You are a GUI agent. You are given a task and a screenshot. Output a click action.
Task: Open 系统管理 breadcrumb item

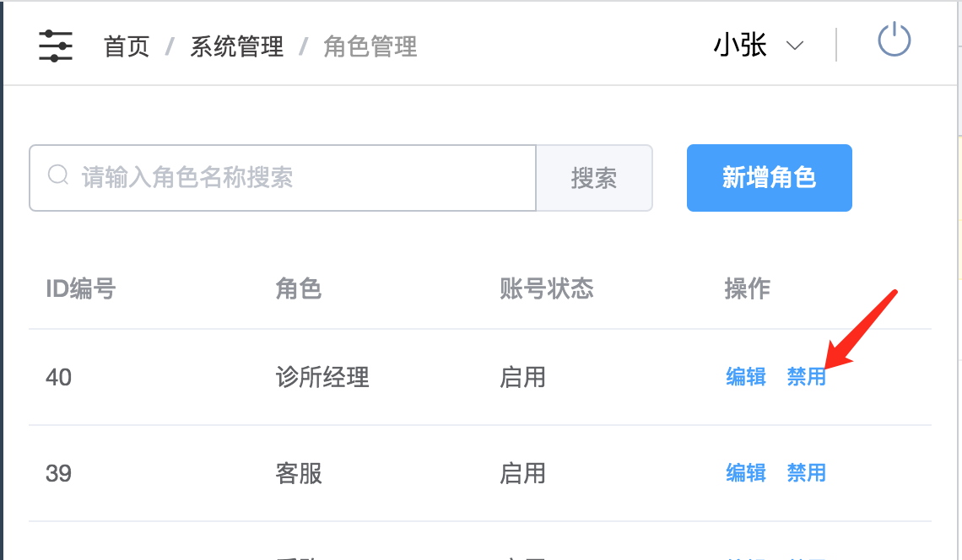click(x=236, y=46)
